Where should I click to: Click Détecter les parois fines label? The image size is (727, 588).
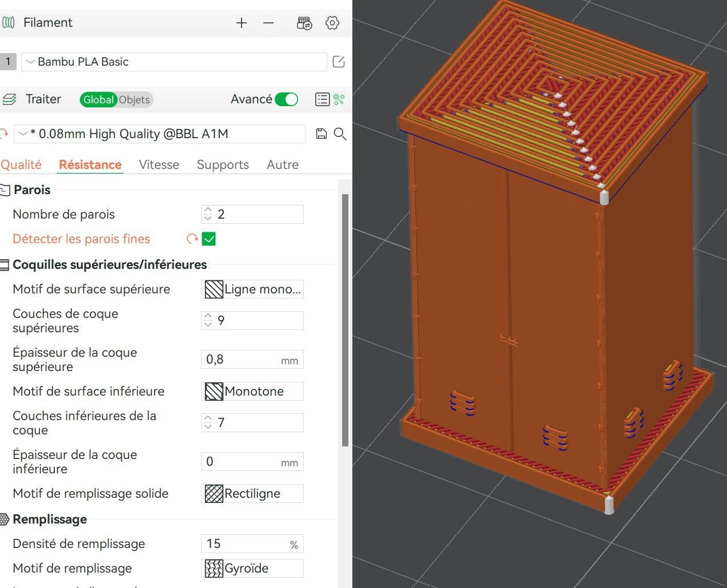[81, 239]
